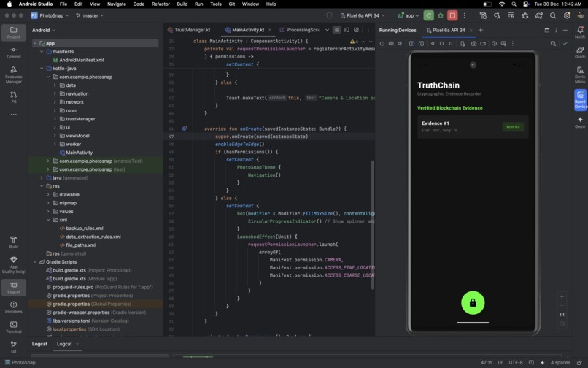The width and height of the screenshot is (588, 368).
Task: Click the green Rerun app button
Action: (x=428, y=15)
